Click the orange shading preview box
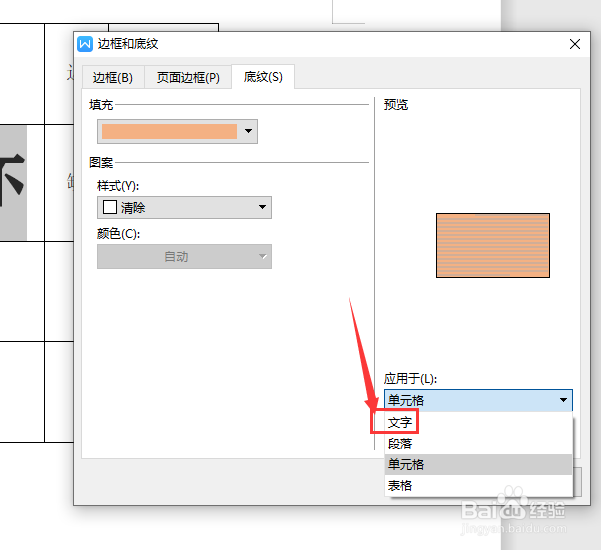 point(493,245)
